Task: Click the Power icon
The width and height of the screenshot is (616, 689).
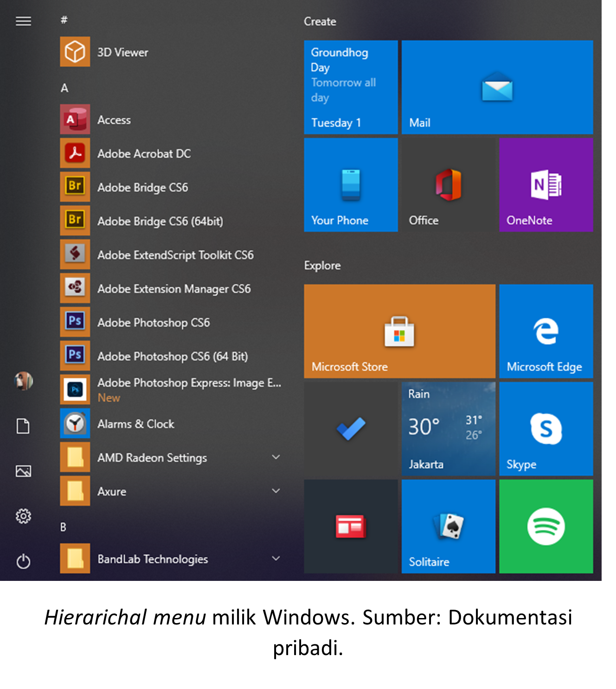Action: tap(23, 561)
